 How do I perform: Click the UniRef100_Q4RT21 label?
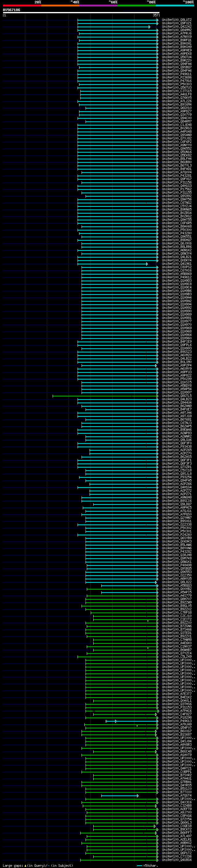(177, 768)
